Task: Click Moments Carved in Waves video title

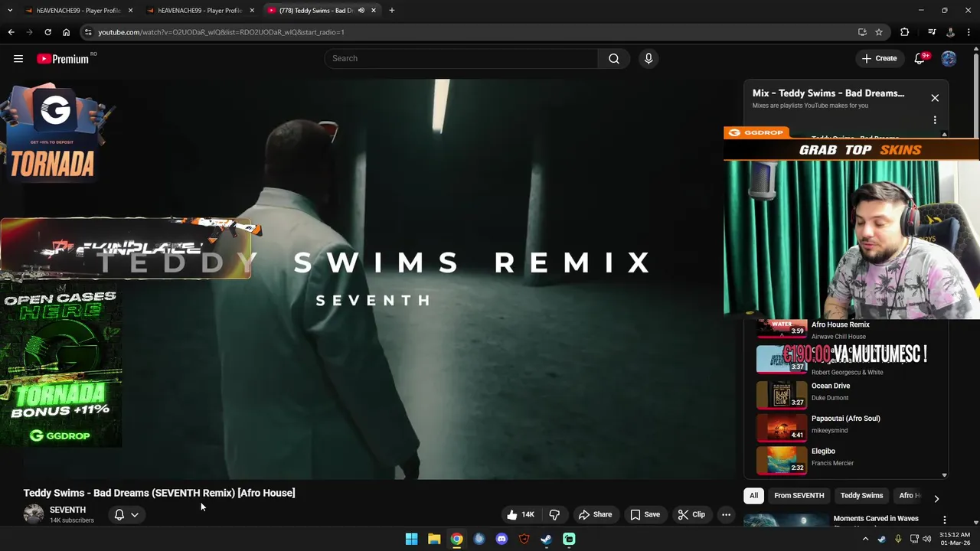Action: tap(876, 518)
